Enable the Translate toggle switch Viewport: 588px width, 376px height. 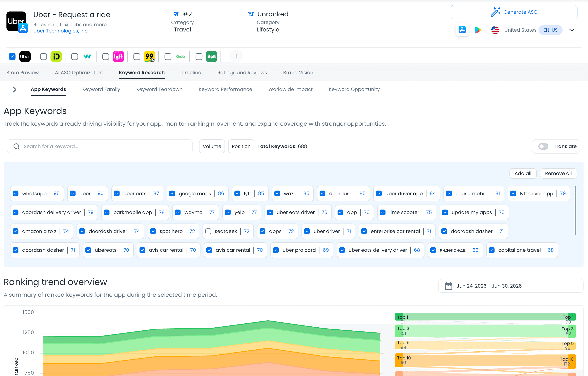543,146
